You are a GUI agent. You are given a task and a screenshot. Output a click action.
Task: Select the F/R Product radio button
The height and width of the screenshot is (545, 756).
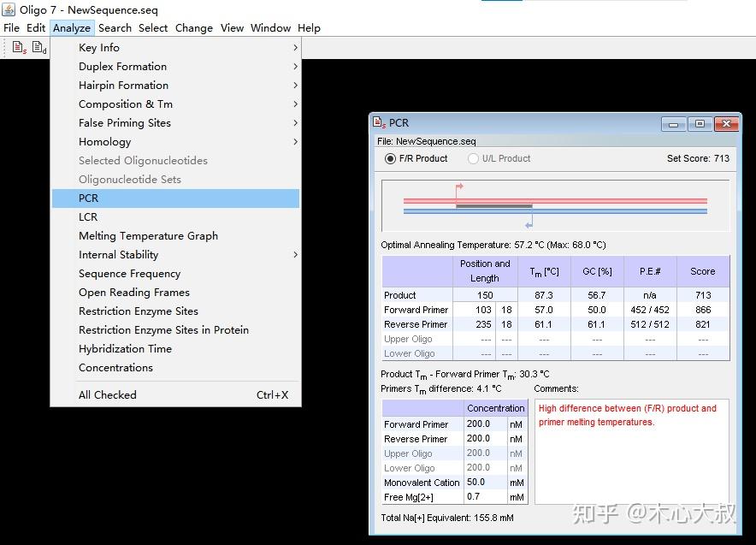coord(390,158)
